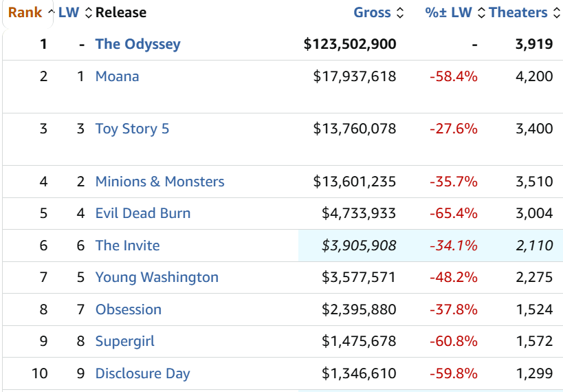This screenshot has width=563, height=392.
Task: Click the %± LW column sort arrows
Action: click(481, 13)
